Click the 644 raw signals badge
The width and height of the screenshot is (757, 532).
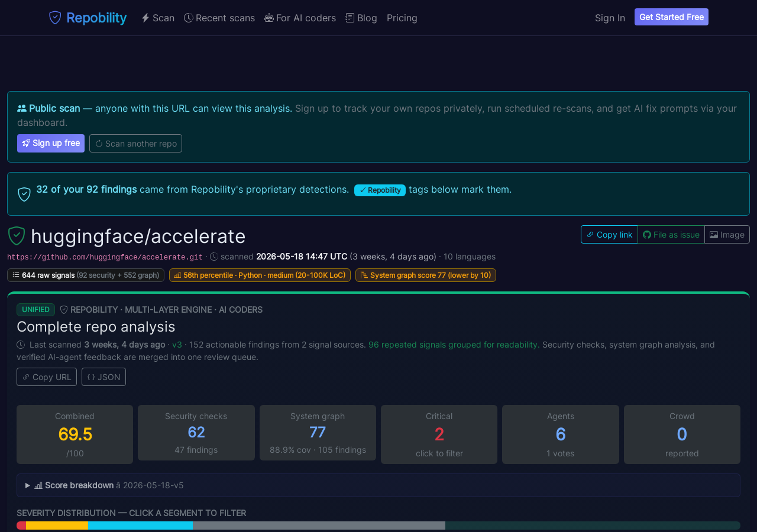click(x=86, y=275)
